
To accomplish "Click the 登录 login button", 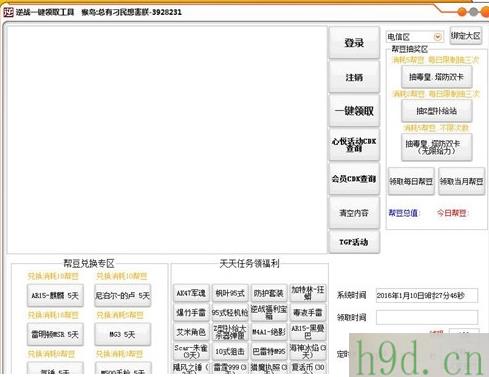I will tap(354, 43).
